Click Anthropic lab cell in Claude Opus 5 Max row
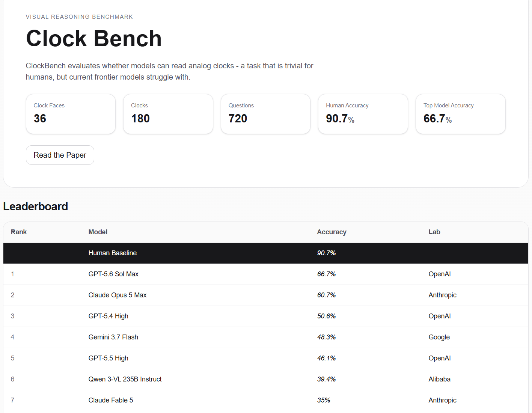Viewport: 532px width, 413px height. click(x=443, y=295)
